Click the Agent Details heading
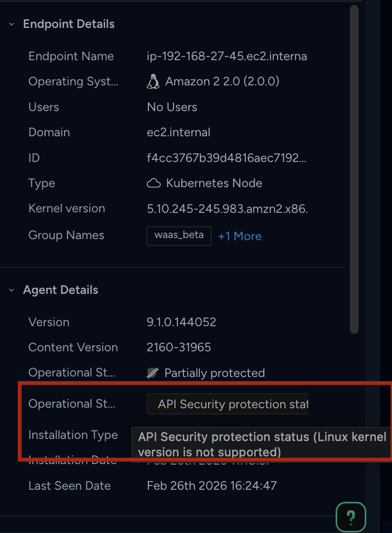392x533 pixels. coord(61,290)
